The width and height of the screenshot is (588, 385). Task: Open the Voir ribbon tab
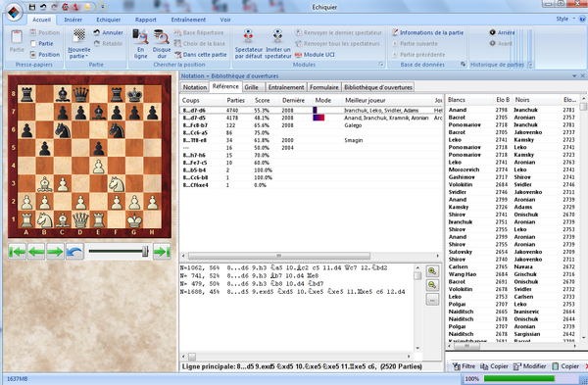pos(225,20)
